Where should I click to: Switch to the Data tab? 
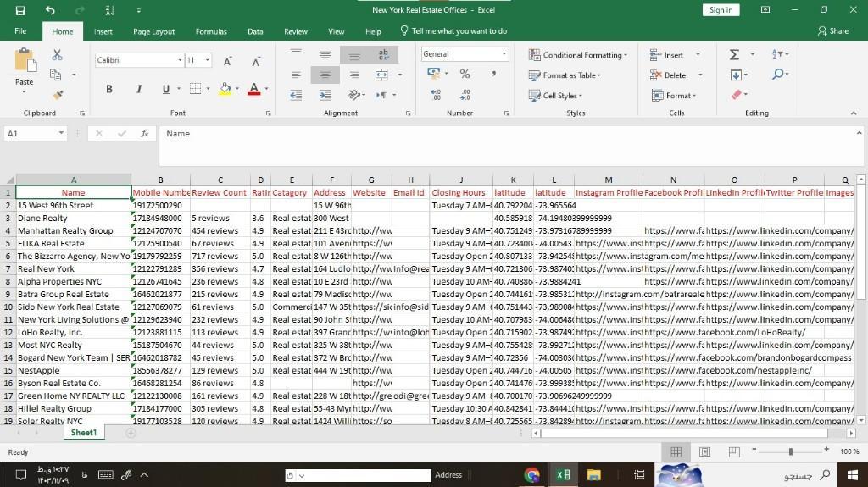pos(255,31)
